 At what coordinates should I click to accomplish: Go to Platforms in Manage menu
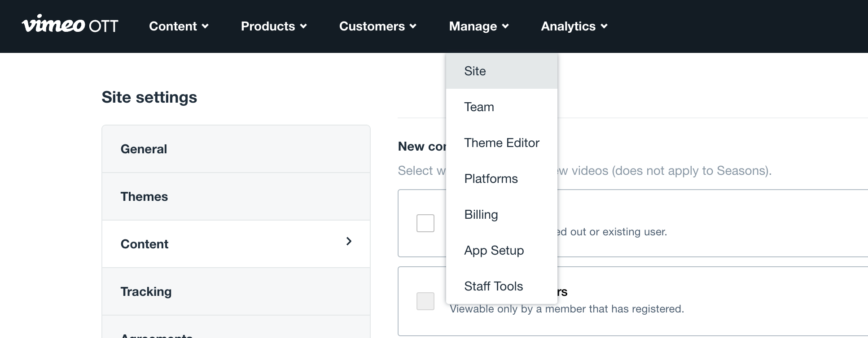coord(491,179)
